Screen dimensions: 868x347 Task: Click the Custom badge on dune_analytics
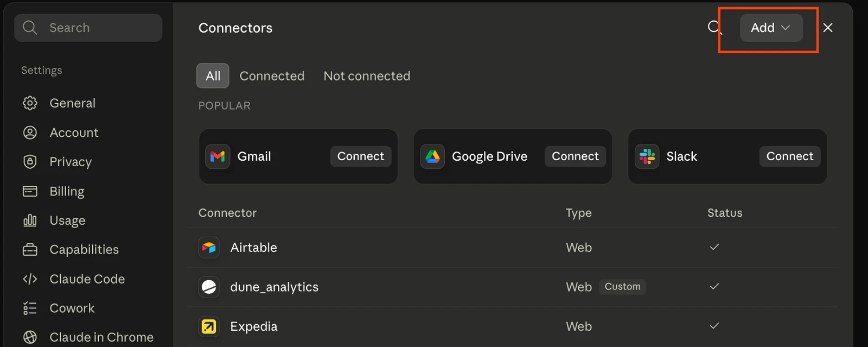pos(622,287)
